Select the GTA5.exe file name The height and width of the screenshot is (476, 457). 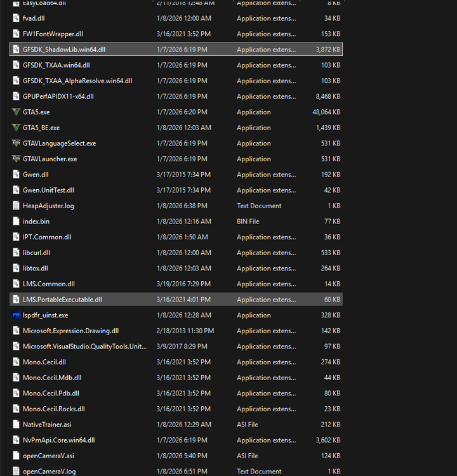[x=36, y=112]
